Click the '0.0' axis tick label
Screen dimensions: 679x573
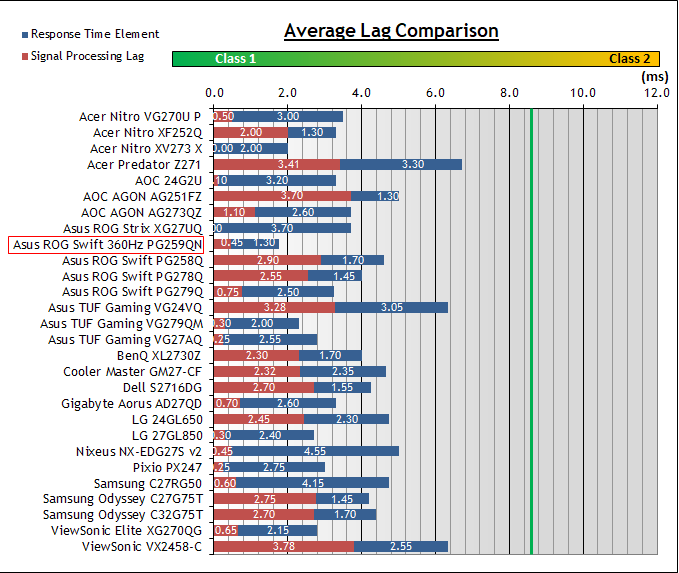point(214,93)
